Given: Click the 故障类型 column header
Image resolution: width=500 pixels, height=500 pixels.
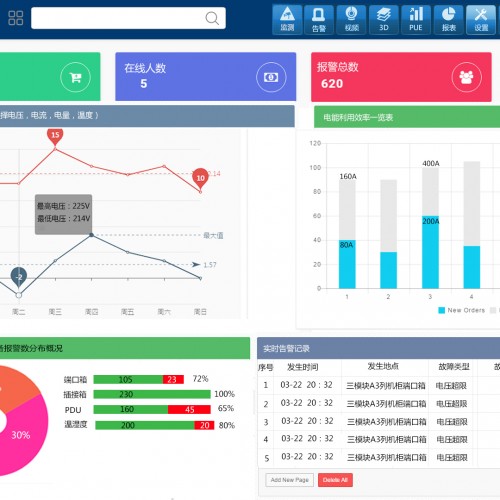Looking at the screenshot, I should pos(454,367).
